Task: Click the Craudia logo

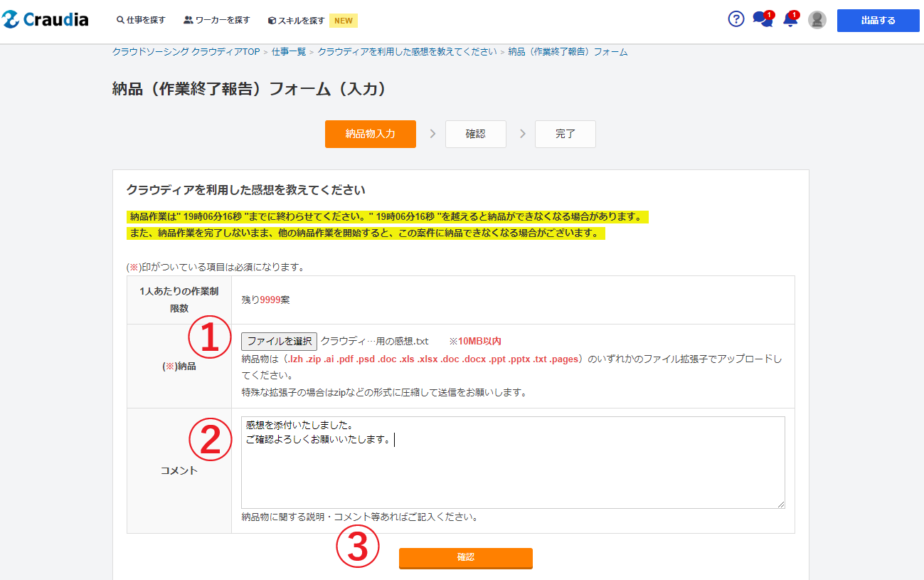Action: pyautogui.click(x=46, y=20)
